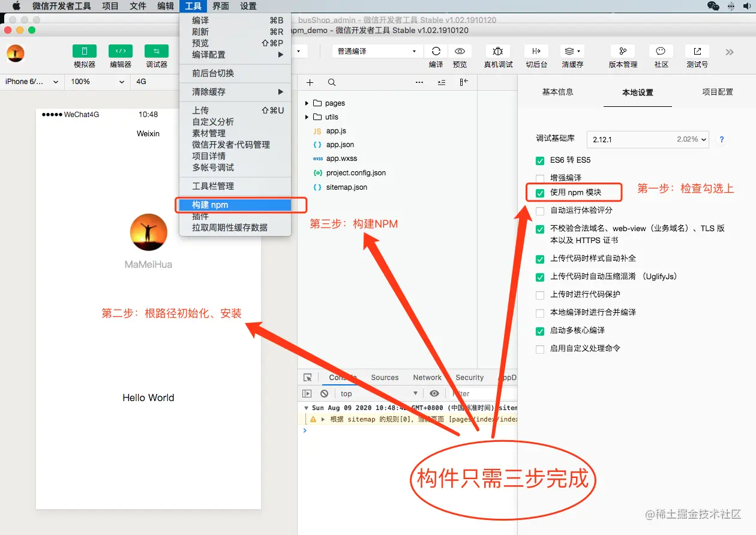
Task: Switch to the 基本信息 tab
Action: click(557, 92)
